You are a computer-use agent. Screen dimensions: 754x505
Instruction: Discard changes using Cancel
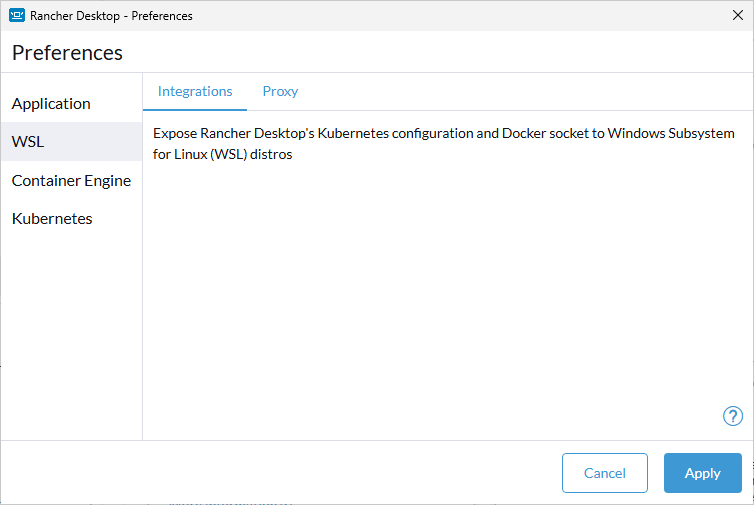604,473
